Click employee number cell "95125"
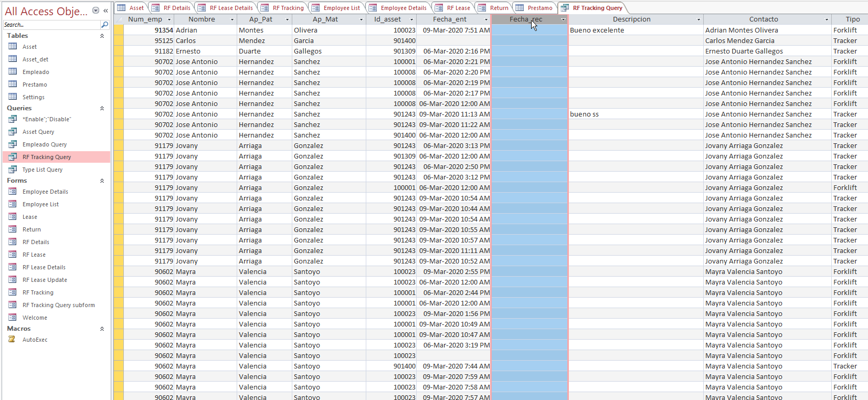868x400 pixels. (x=149, y=40)
